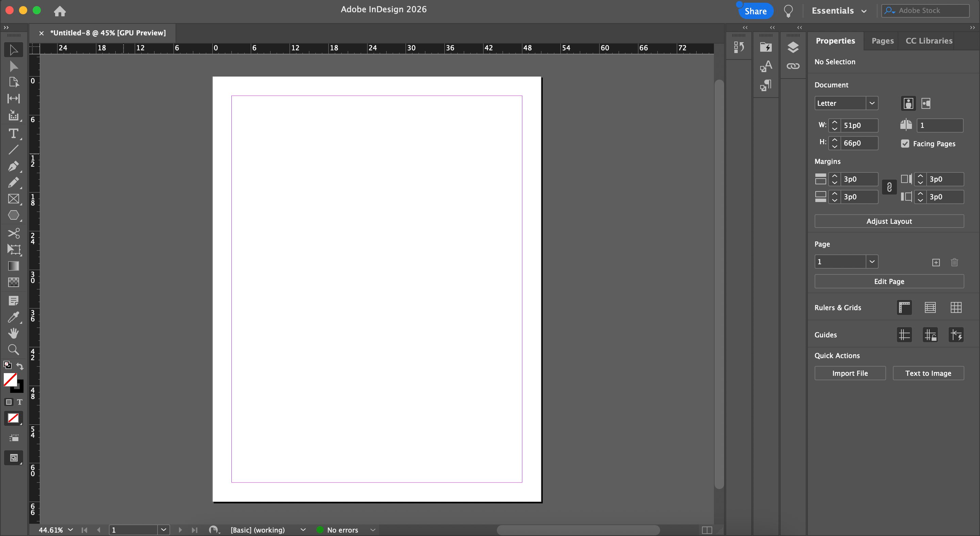This screenshot has height=536, width=980.
Task: Open the Layers panel icon
Action: coord(793,47)
